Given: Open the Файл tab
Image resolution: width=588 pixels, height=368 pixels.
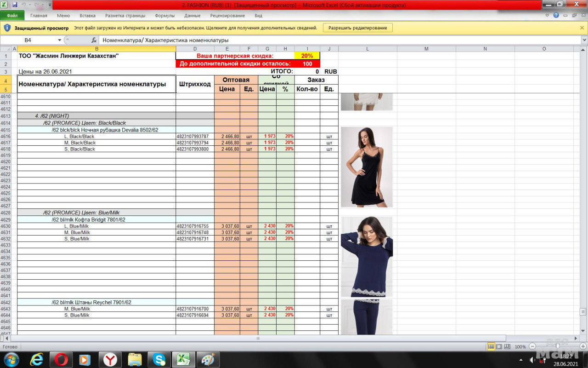Looking at the screenshot, I should [x=12, y=15].
